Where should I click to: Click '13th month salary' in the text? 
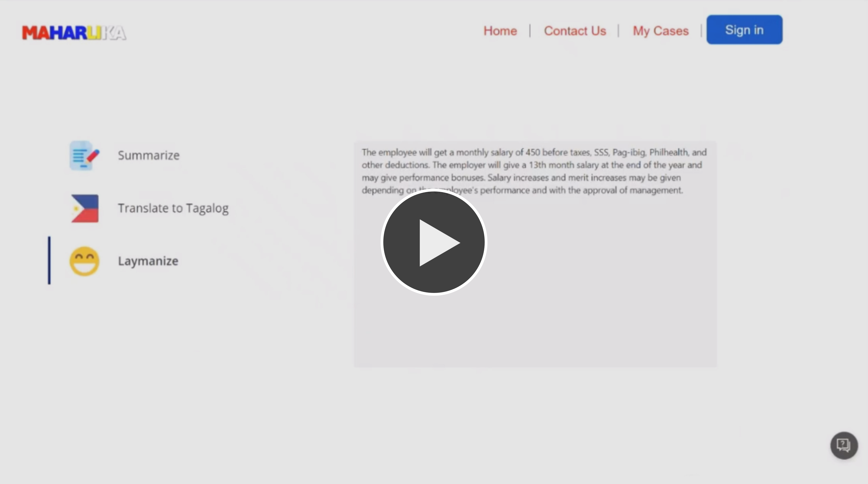(563, 165)
